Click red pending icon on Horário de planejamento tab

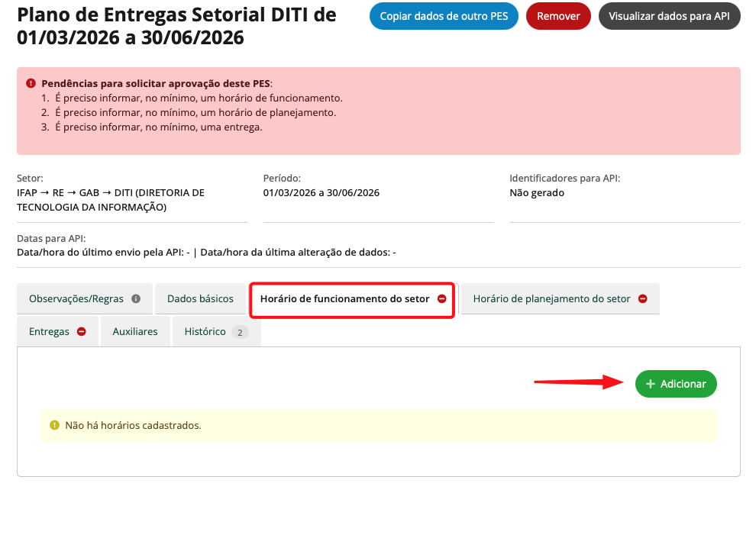[x=642, y=299]
